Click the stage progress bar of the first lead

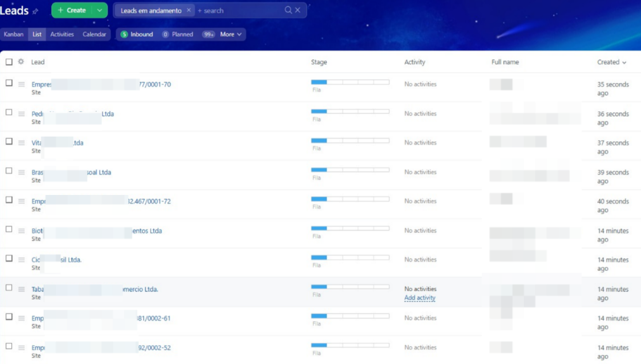(x=350, y=82)
